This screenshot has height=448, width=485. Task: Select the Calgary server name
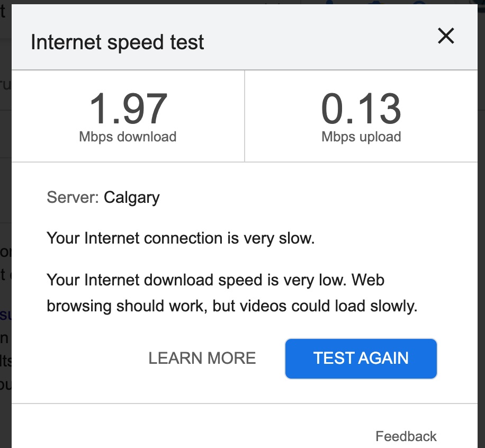pyautogui.click(x=132, y=198)
